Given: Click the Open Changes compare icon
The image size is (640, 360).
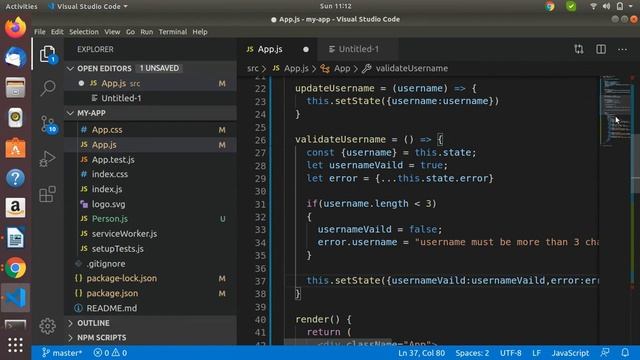Looking at the screenshot, I should (579, 49).
